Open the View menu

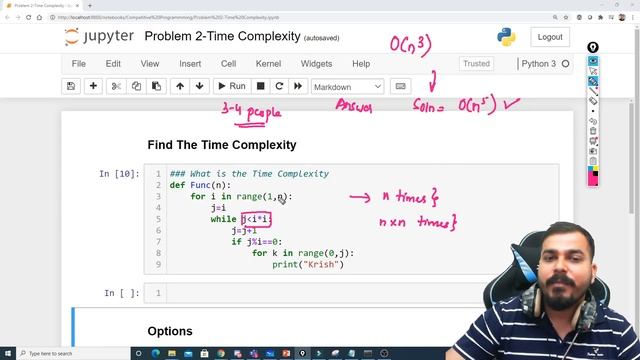point(150,64)
